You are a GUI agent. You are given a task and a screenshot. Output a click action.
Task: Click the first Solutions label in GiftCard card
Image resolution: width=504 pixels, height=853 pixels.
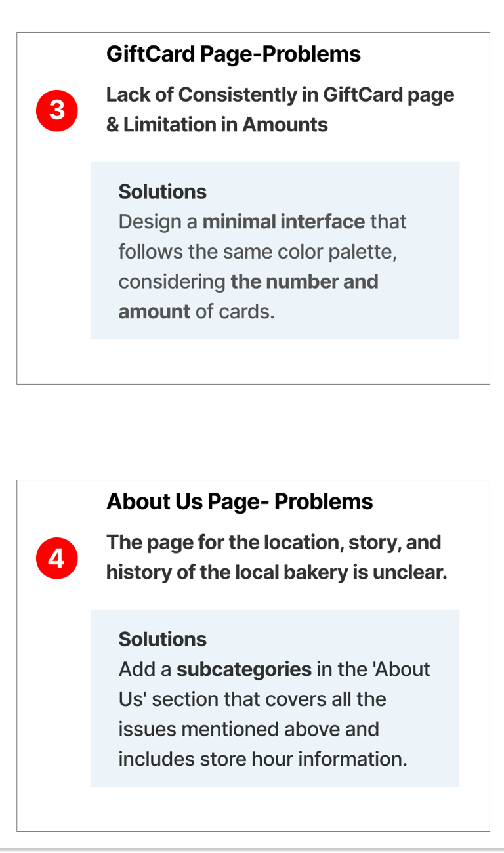pyautogui.click(x=162, y=192)
